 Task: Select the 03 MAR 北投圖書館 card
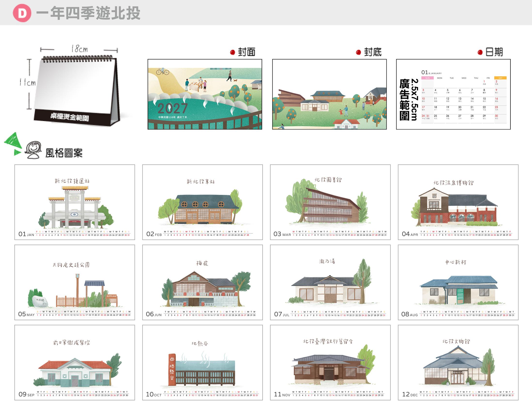330,202
